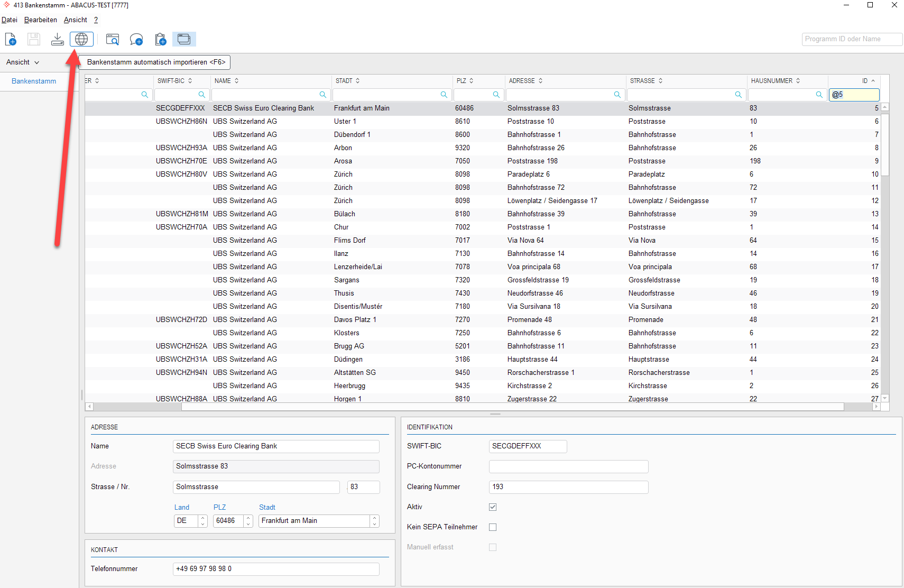Screen dimensions: 904x588
Task: Click the search icon in NAME filter
Action: (322, 95)
